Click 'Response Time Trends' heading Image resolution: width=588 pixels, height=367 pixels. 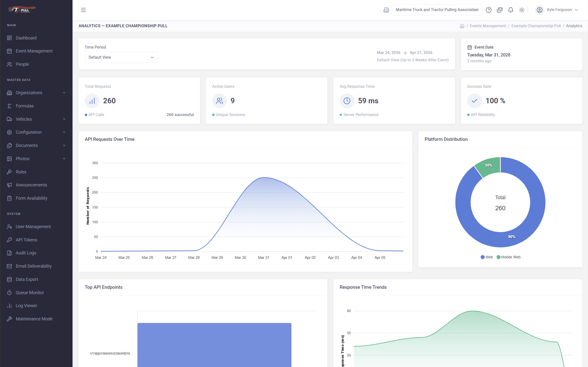(363, 287)
